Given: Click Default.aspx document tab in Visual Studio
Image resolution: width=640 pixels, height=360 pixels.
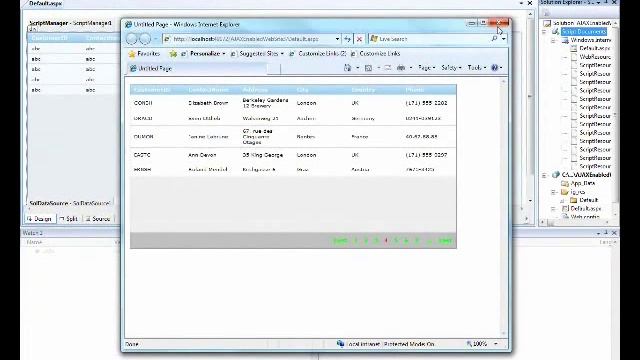Looking at the screenshot, I should point(45,3).
